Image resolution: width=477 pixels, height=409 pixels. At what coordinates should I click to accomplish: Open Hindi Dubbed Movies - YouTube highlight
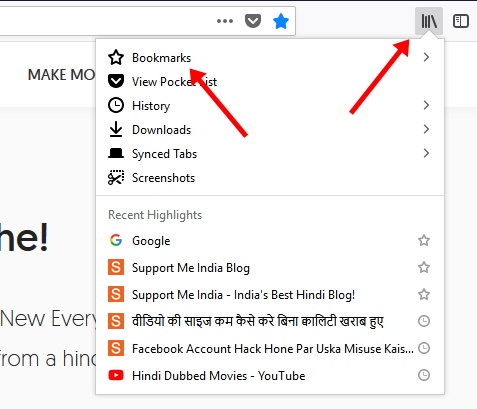click(270, 375)
